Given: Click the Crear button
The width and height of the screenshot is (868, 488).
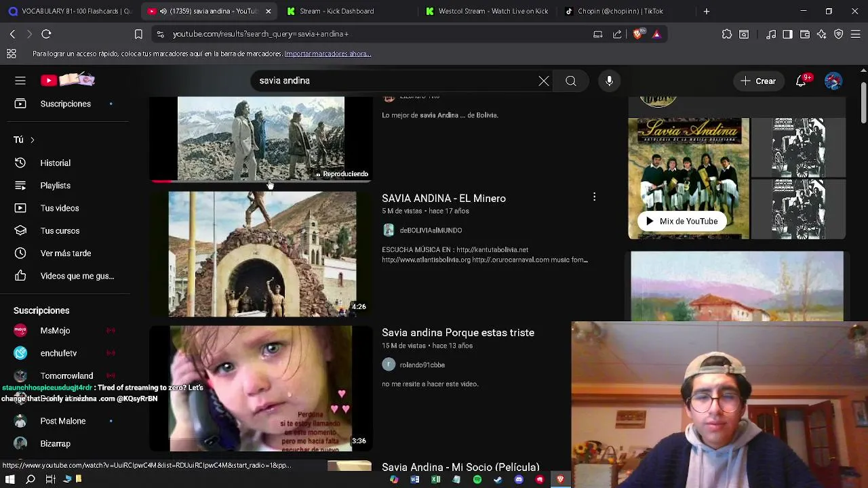Looking at the screenshot, I should (758, 81).
